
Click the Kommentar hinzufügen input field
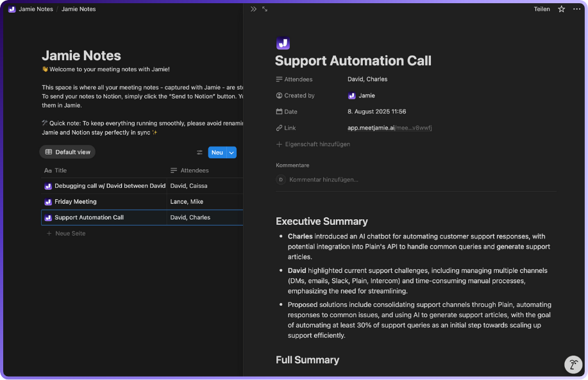coord(324,179)
